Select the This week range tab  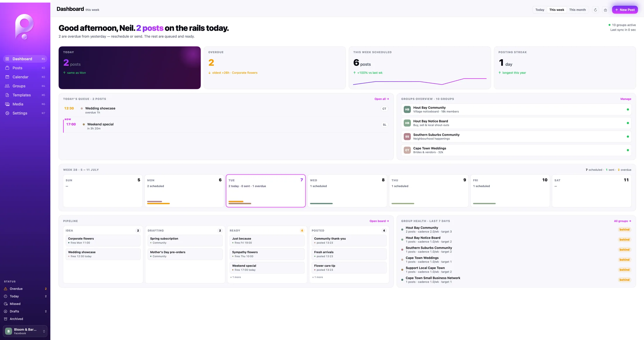coord(556,10)
